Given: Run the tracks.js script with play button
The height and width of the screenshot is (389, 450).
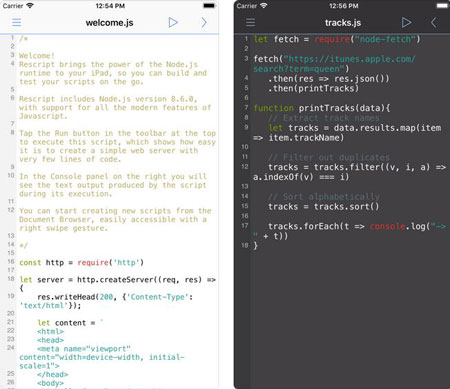Looking at the screenshot, I should click(406, 22).
